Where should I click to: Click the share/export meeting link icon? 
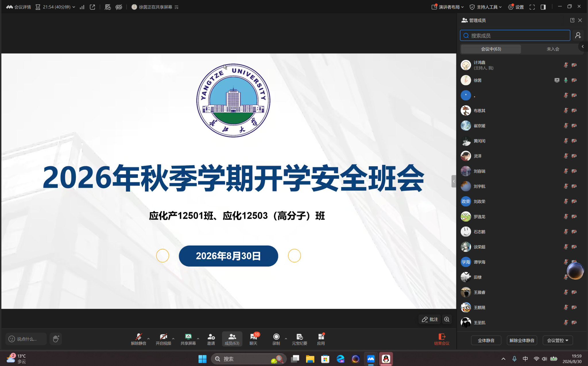point(92,7)
